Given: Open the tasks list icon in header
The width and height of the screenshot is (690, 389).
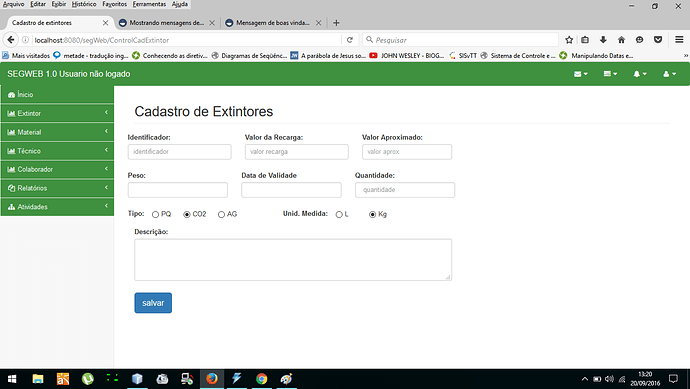Looking at the screenshot, I should click(610, 74).
